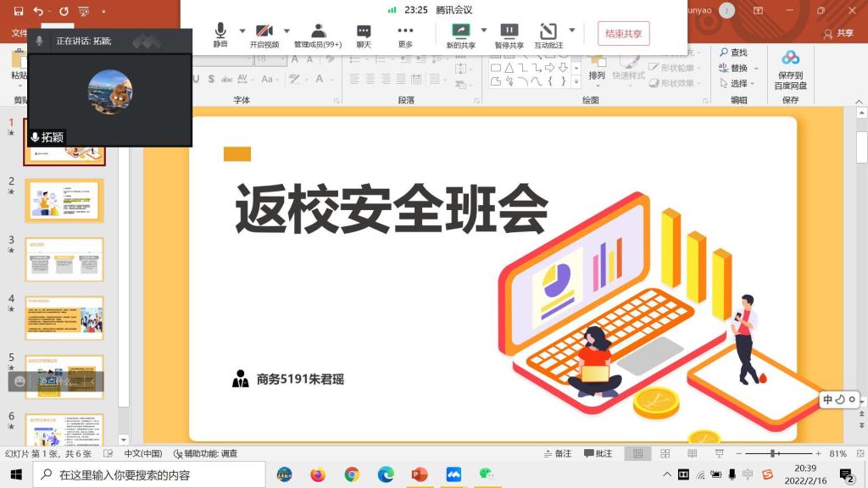
Task: Open the 文件 File menu
Action: (19, 33)
